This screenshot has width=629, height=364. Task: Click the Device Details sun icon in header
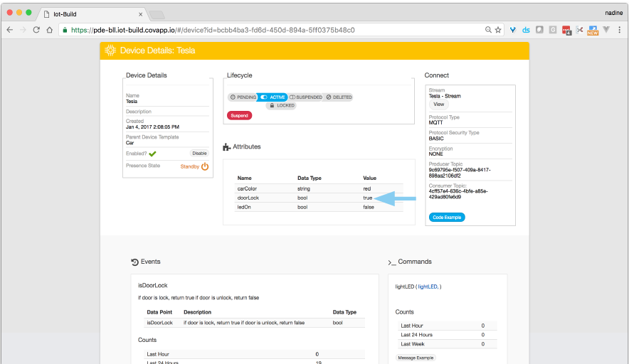point(110,50)
